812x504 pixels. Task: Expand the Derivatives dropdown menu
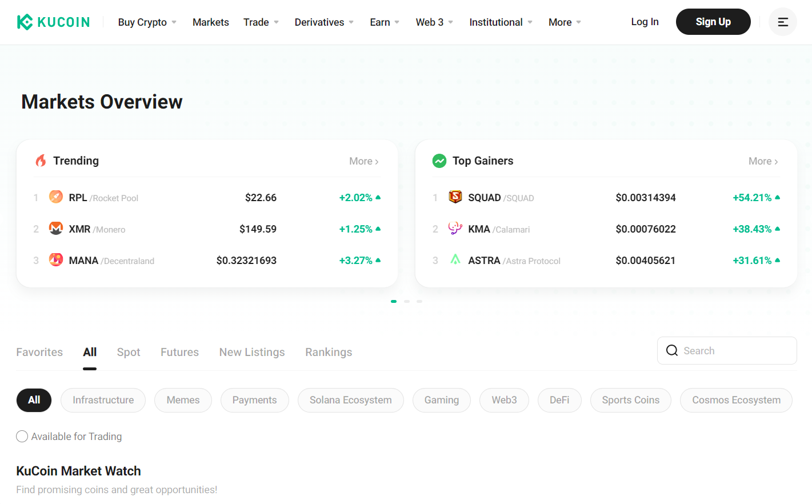point(324,22)
